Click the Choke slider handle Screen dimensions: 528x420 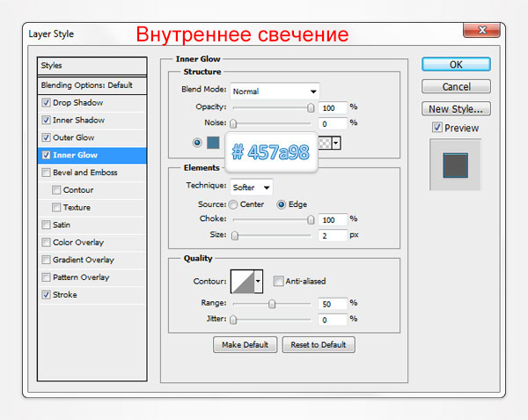tap(311, 219)
